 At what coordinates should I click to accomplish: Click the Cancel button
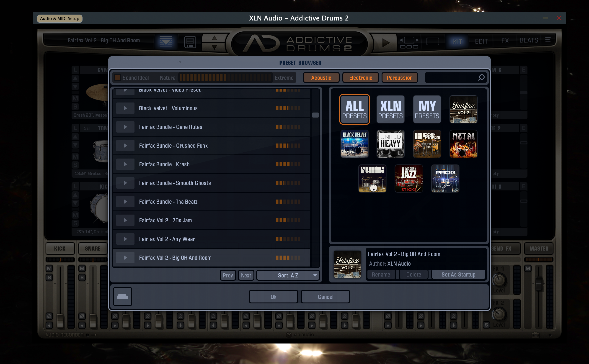click(325, 297)
